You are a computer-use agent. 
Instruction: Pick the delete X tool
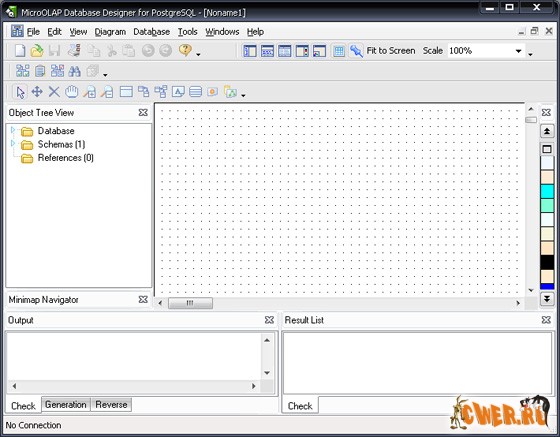(x=54, y=92)
